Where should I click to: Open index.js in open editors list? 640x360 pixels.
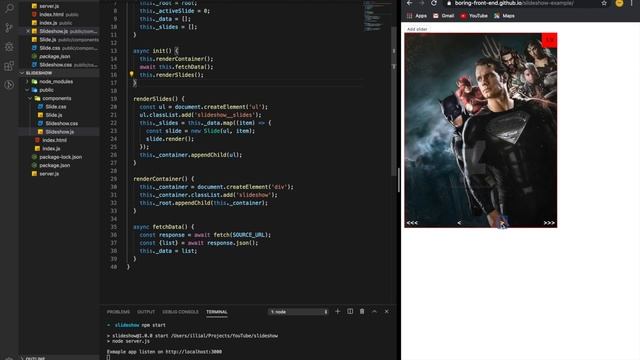48,23
